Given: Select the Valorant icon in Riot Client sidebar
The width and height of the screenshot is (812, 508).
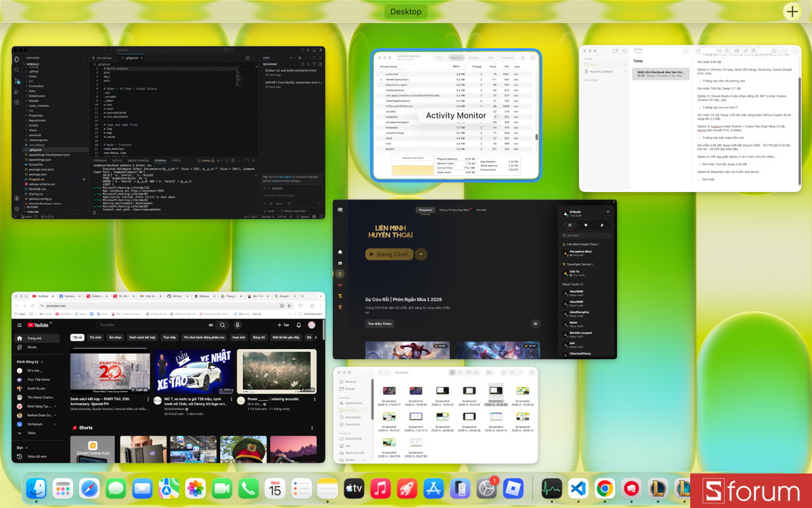Looking at the screenshot, I should (340, 285).
